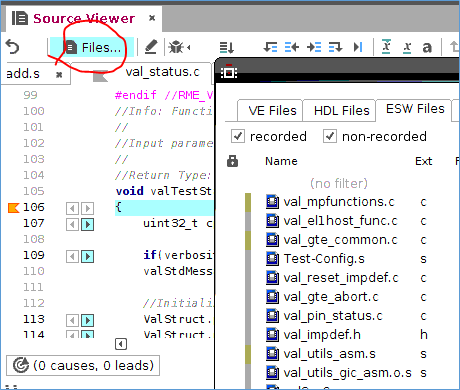
Task: Click the previous arrow on line 107
Action: tap(72, 224)
